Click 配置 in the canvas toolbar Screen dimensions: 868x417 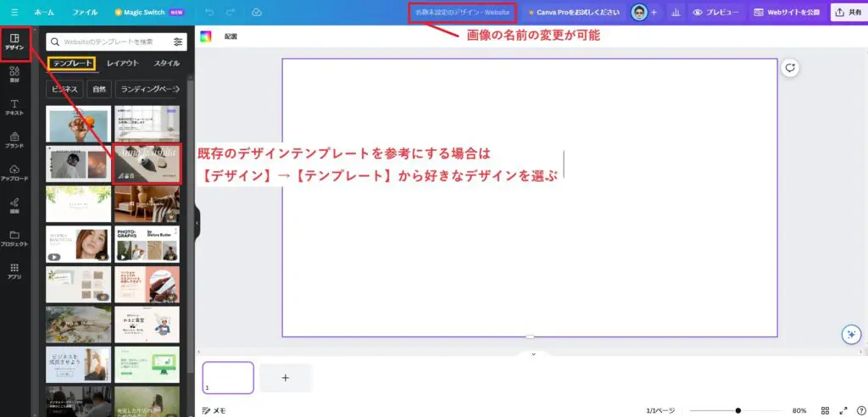pyautogui.click(x=231, y=36)
